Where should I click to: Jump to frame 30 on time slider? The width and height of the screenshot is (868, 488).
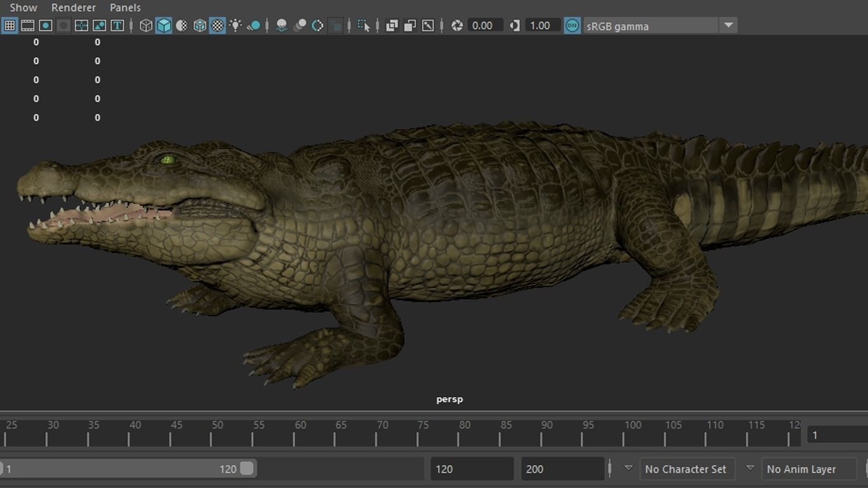[46, 438]
